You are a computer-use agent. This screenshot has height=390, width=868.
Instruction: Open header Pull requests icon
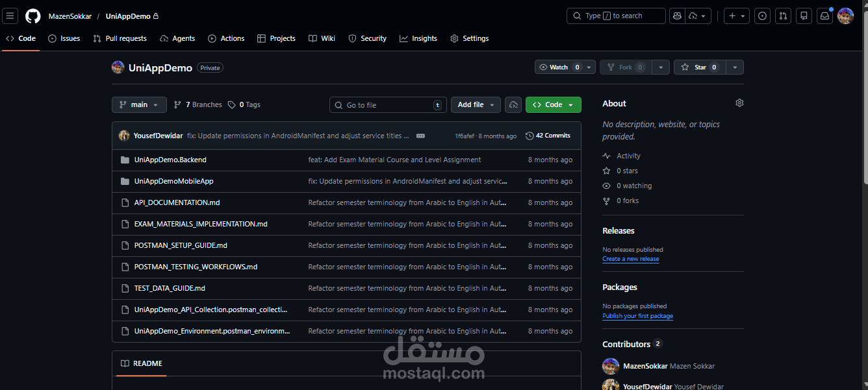click(x=784, y=16)
